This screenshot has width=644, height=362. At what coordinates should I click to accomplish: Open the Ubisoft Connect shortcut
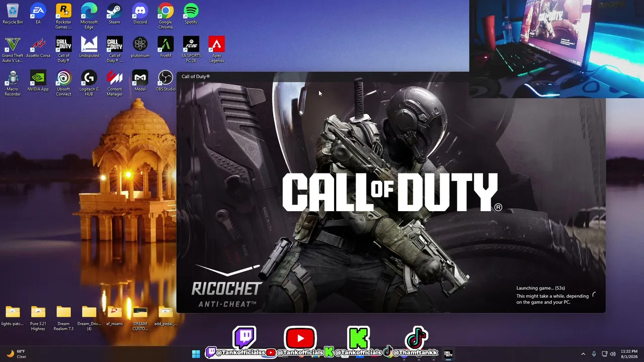pos(63,83)
